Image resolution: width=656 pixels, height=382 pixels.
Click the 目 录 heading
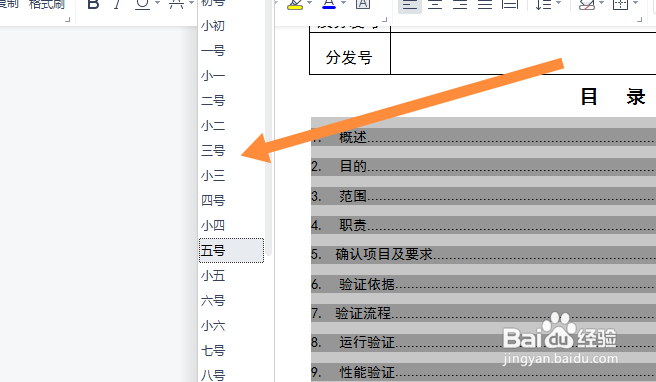tap(613, 97)
